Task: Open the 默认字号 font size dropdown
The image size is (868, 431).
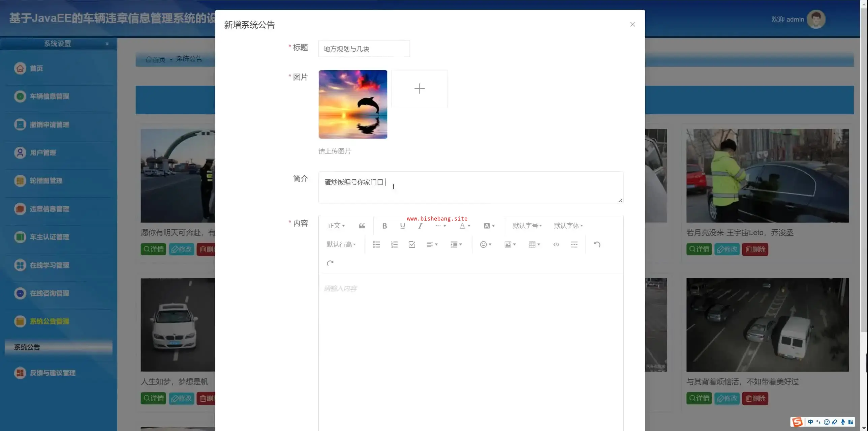Action: click(x=527, y=226)
